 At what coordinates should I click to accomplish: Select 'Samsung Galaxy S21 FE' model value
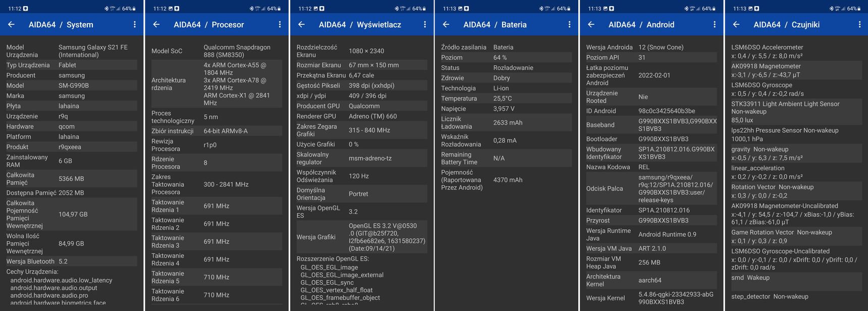click(x=93, y=51)
